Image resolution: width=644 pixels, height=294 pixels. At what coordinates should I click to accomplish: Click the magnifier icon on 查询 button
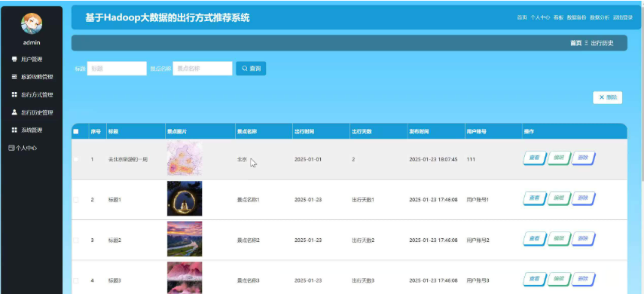[245, 69]
